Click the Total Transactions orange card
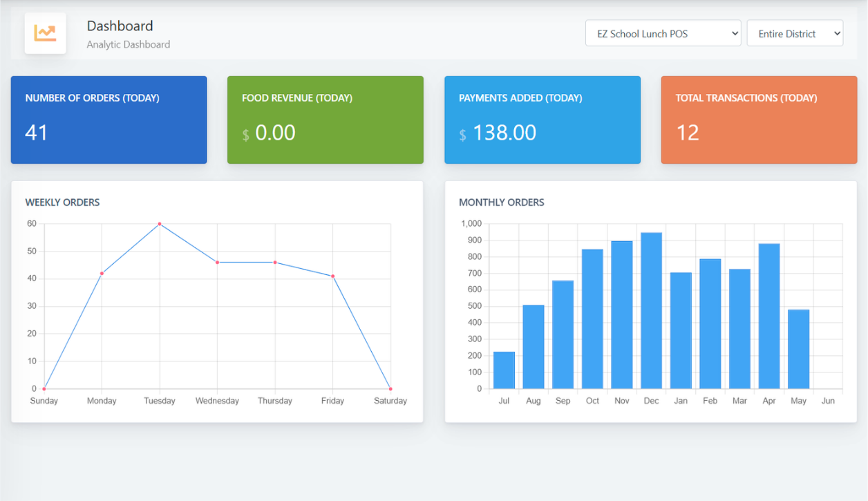 click(758, 120)
